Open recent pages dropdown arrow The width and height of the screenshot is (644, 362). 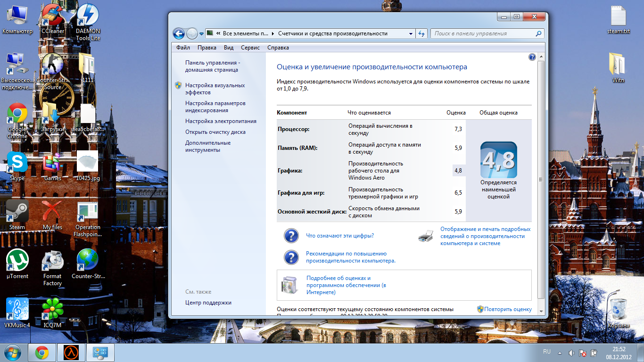(202, 33)
